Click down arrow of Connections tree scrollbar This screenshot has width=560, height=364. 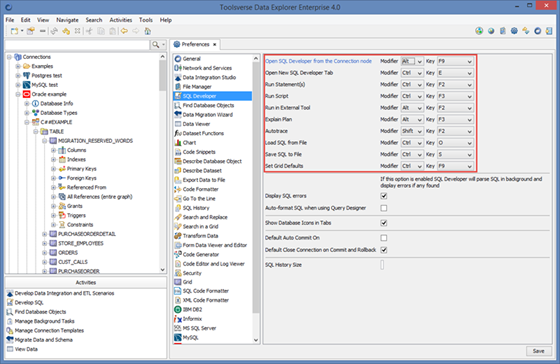coord(162,270)
